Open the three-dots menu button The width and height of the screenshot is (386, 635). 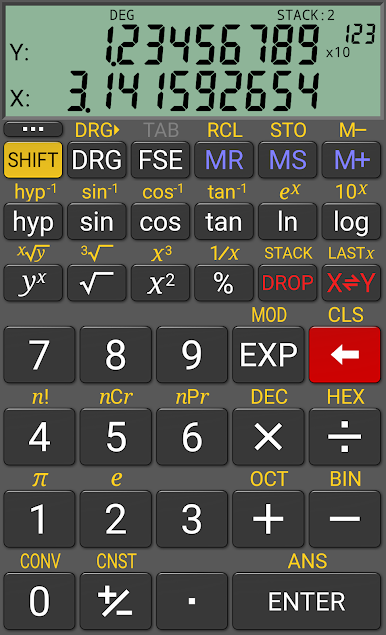click(x=33, y=130)
